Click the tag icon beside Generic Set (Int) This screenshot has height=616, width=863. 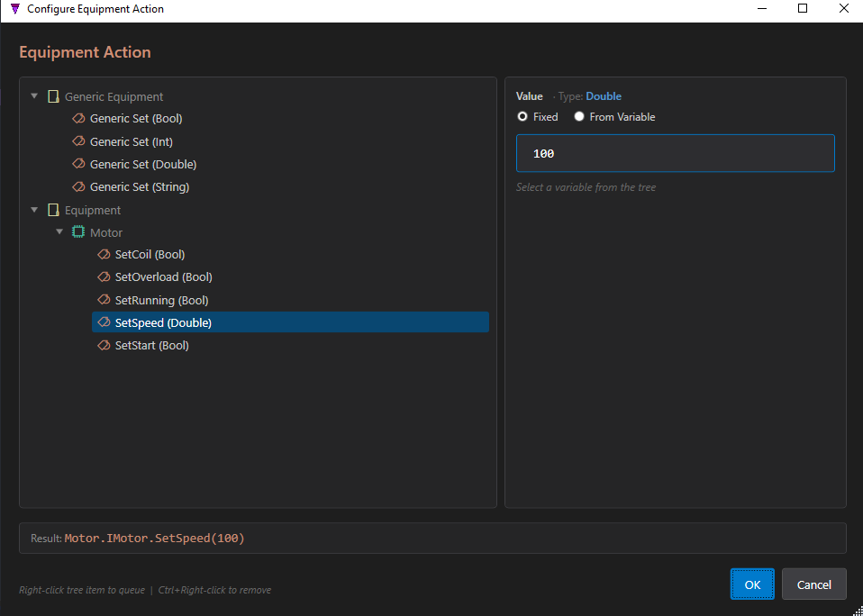click(x=78, y=141)
